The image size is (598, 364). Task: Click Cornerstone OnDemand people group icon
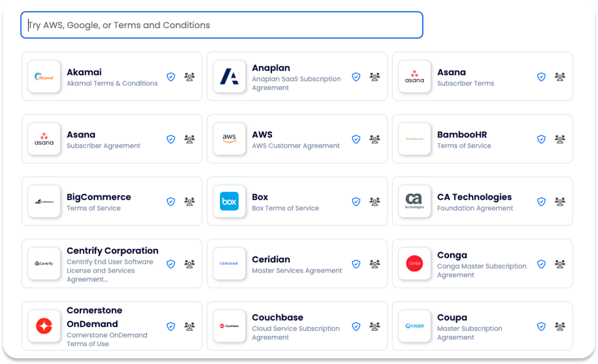tap(190, 327)
